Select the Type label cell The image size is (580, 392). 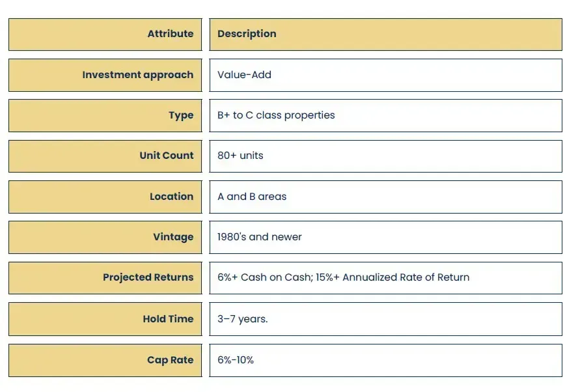tap(105, 115)
